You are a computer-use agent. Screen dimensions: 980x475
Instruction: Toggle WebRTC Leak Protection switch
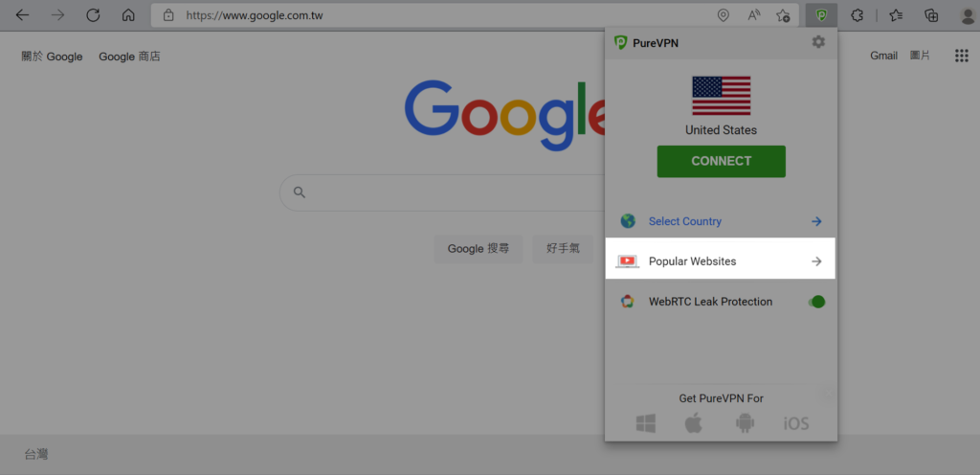coord(817,302)
